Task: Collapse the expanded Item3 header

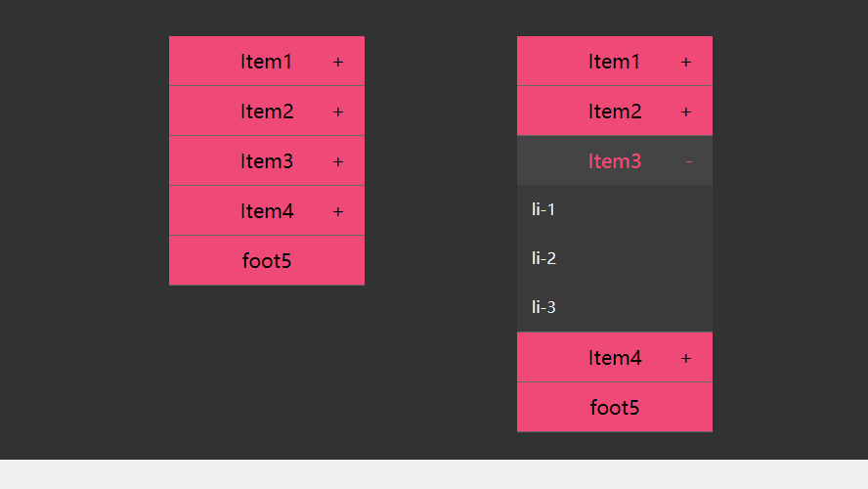Action: click(615, 160)
